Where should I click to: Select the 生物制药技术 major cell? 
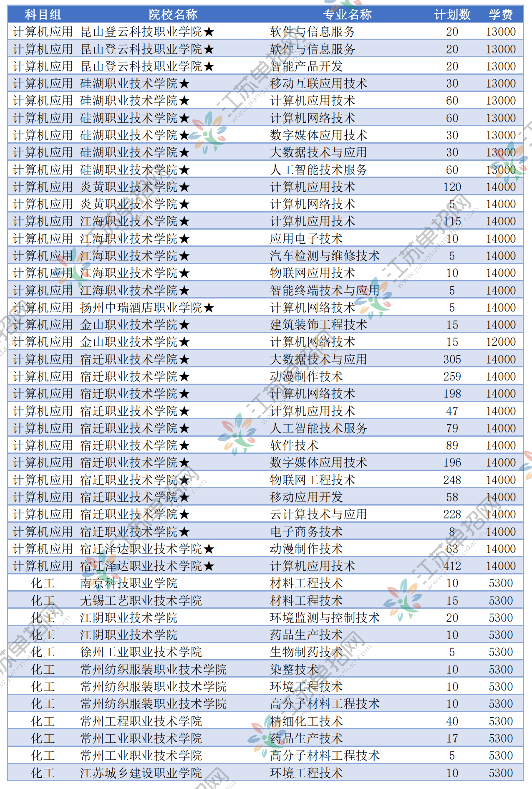click(x=306, y=652)
